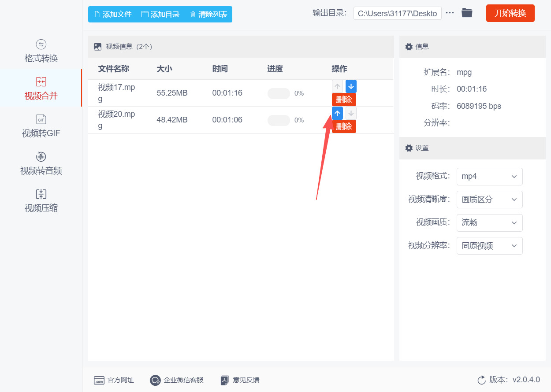The height and width of the screenshot is (392, 551).
Task: Open the 视频转GIF tool
Action: 41,126
